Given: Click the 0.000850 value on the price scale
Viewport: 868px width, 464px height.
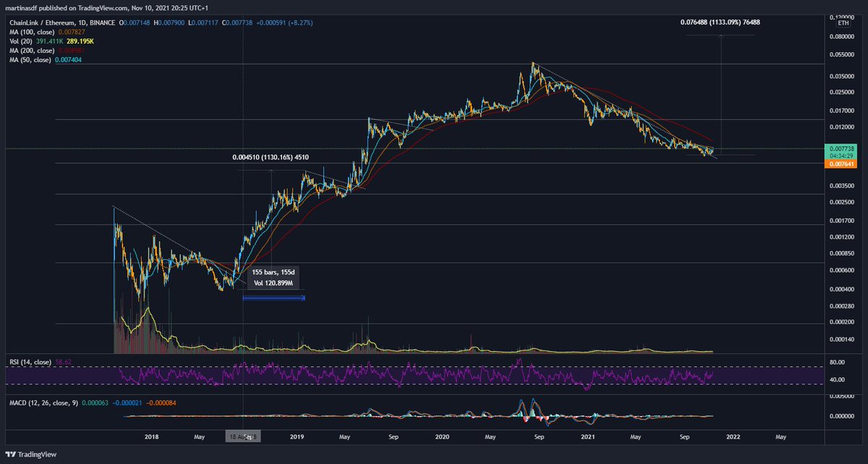Looking at the screenshot, I should 843,253.
